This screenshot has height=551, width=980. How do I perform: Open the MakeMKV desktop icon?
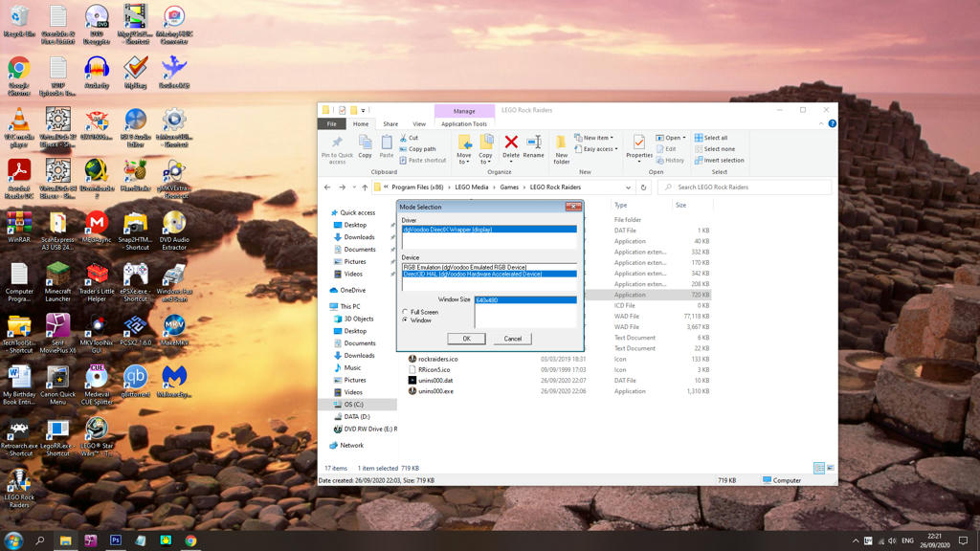(174, 330)
